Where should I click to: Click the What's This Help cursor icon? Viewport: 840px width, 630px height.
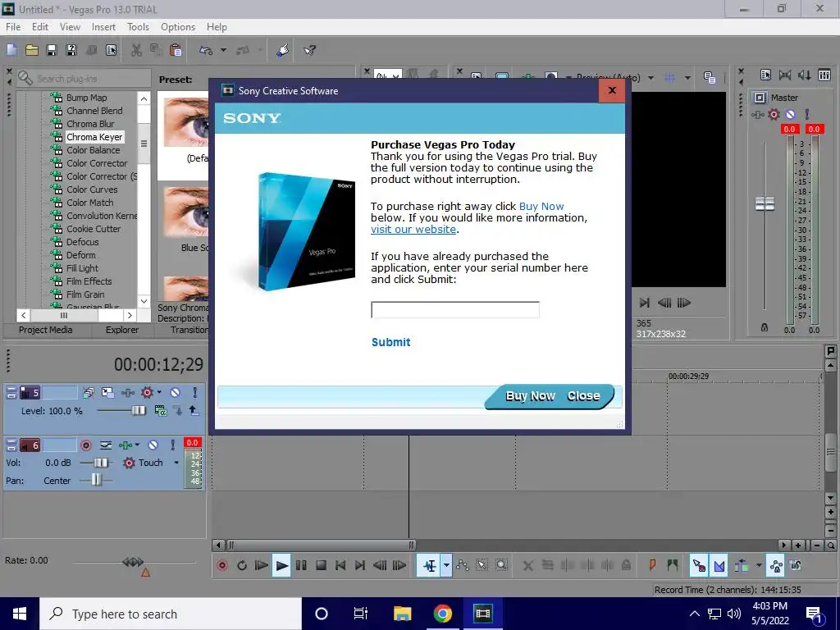click(309, 50)
